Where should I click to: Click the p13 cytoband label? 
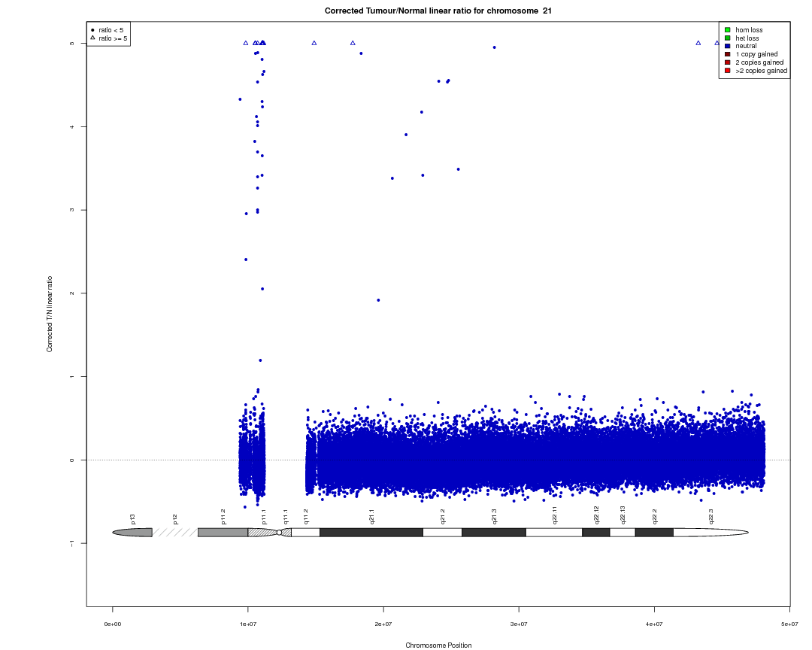click(x=132, y=519)
